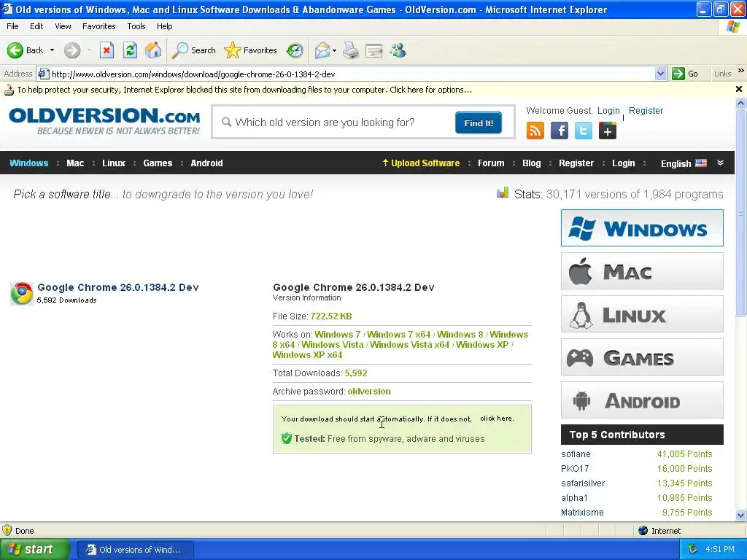Open the Help menu
This screenshot has height=560, width=747.
point(164,26)
